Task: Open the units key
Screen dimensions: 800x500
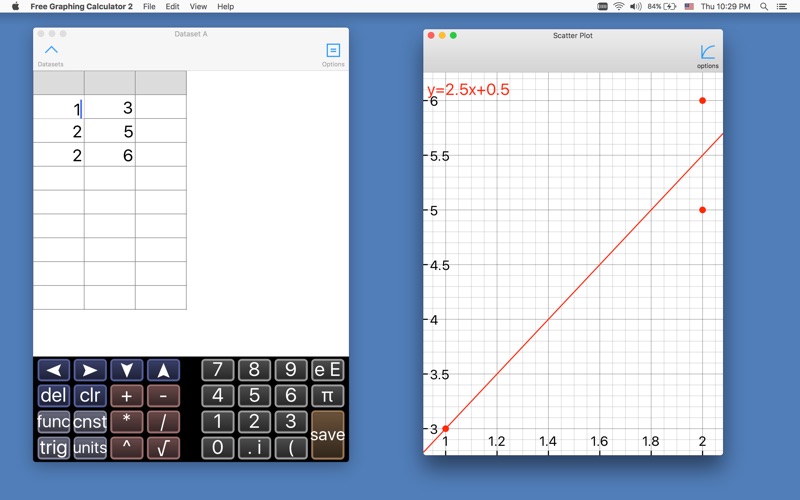Action: 90,447
